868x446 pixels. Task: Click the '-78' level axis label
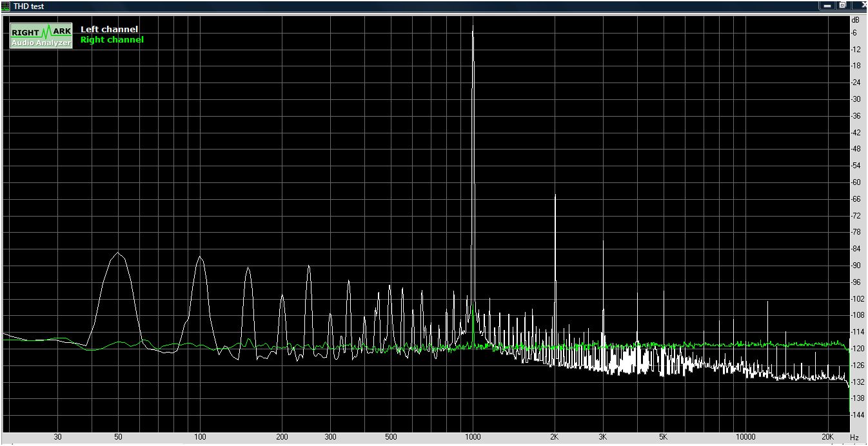coord(856,232)
